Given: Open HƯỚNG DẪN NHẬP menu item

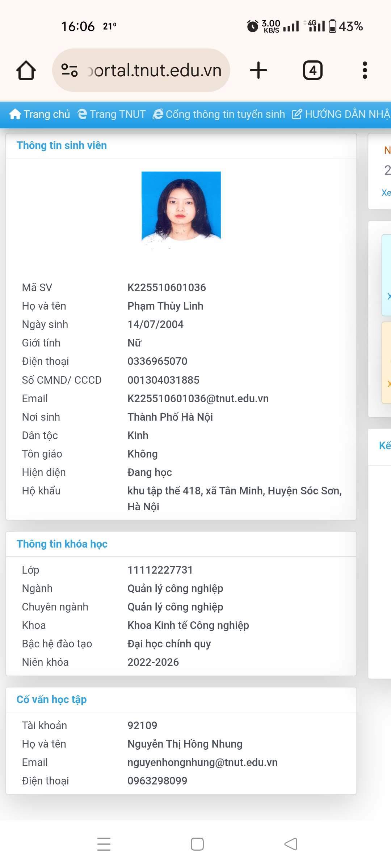Looking at the screenshot, I should click(341, 114).
